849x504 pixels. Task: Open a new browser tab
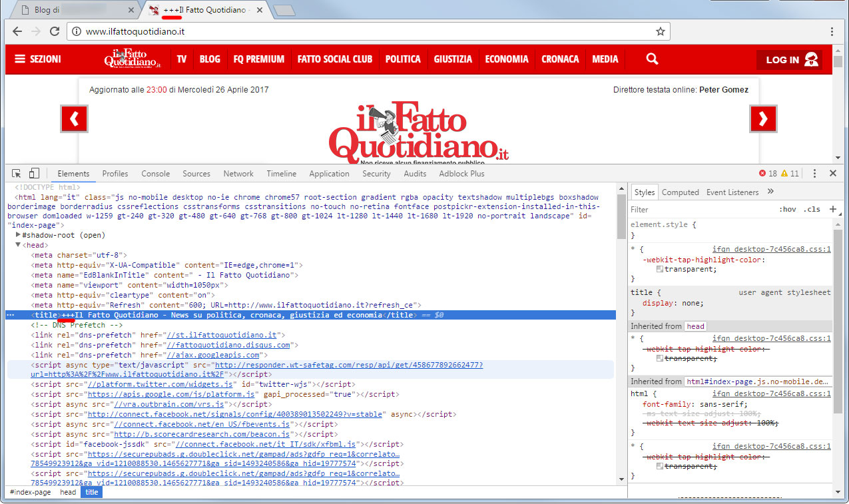pos(284,11)
